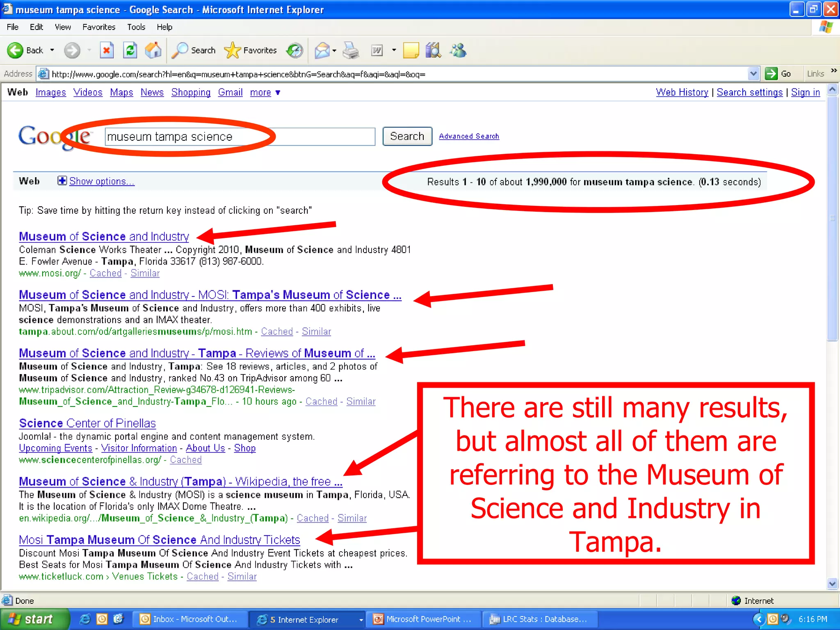The height and width of the screenshot is (630, 840).
Task: Click the Show options link
Action: [x=102, y=181]
